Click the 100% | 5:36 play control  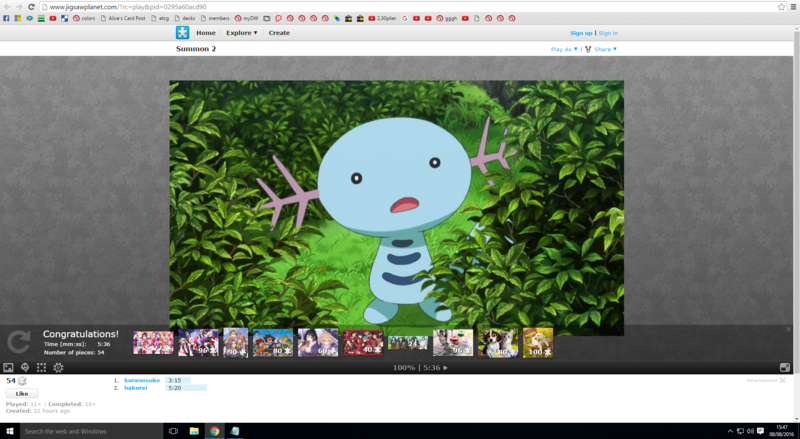pos(420,368)
